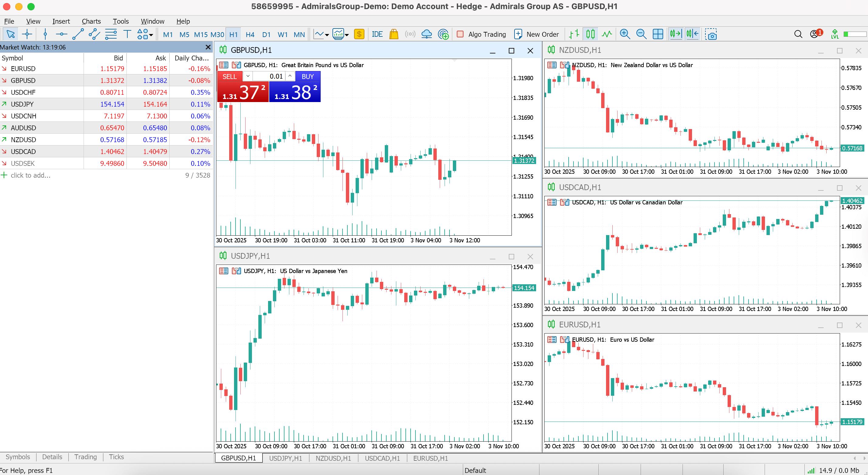Toggle chart shift from right border
868x475 pixels.
692,34
